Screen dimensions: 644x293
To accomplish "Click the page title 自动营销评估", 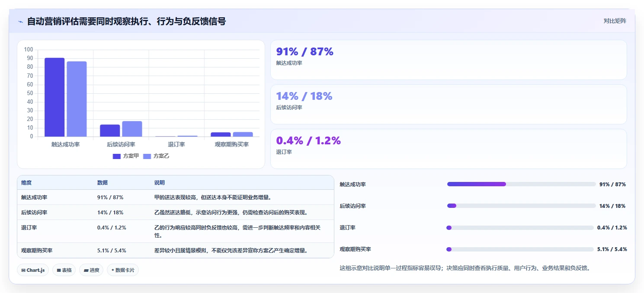I will 126,21.
